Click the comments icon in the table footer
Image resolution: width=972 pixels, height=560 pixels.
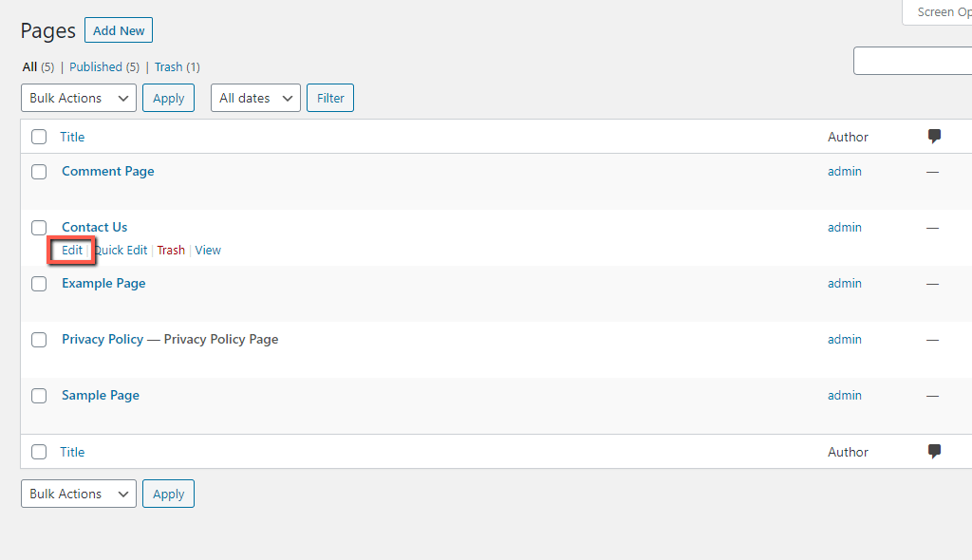[x=934, y=452]
